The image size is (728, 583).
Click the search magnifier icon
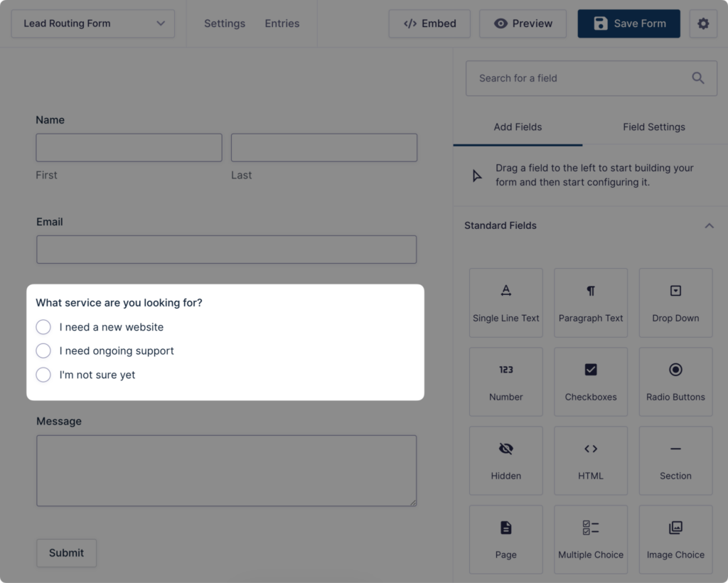(698, 78)
